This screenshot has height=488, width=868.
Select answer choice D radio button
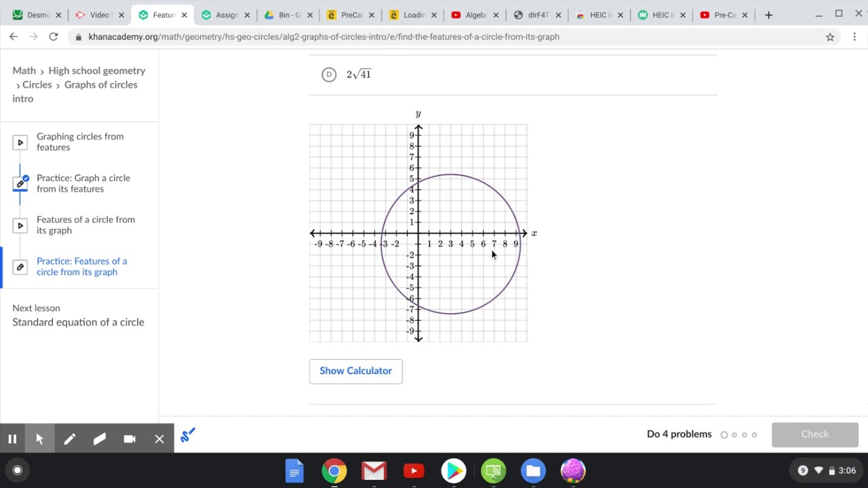[x=329, y=75]
